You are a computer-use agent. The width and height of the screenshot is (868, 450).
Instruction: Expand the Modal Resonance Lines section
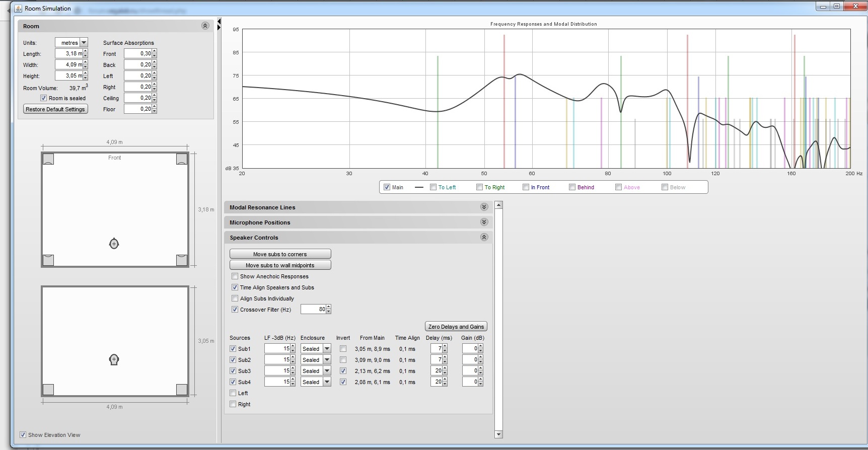pos(484,207)
